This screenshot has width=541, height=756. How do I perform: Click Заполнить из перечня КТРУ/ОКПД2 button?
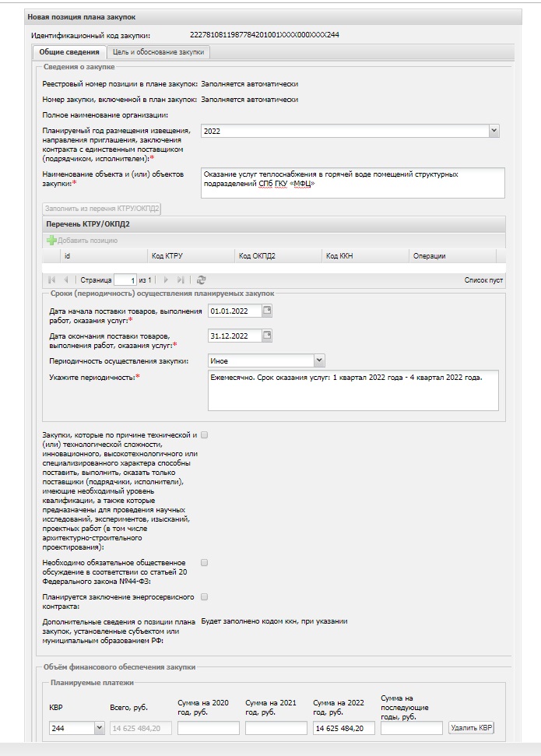(102, 209)
